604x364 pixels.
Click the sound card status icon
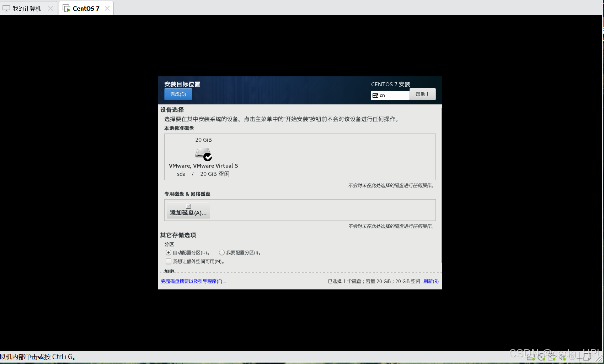click(562, 357)
